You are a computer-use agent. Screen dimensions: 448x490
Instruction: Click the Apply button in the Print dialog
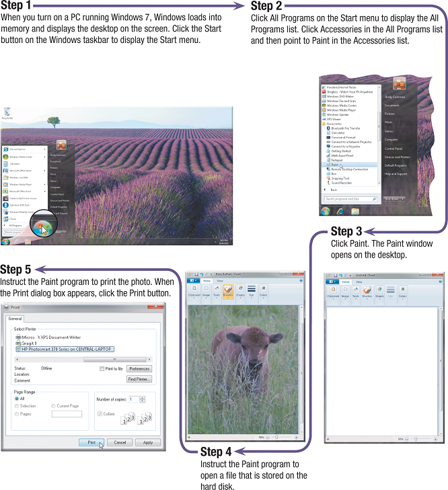coord(148,442)
